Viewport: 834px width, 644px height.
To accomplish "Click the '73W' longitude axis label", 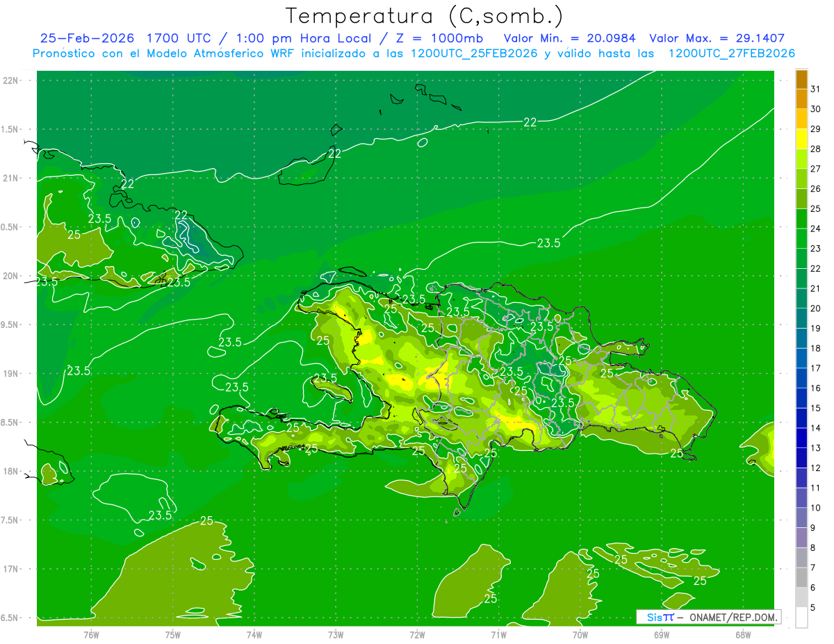I will (336, 636).
